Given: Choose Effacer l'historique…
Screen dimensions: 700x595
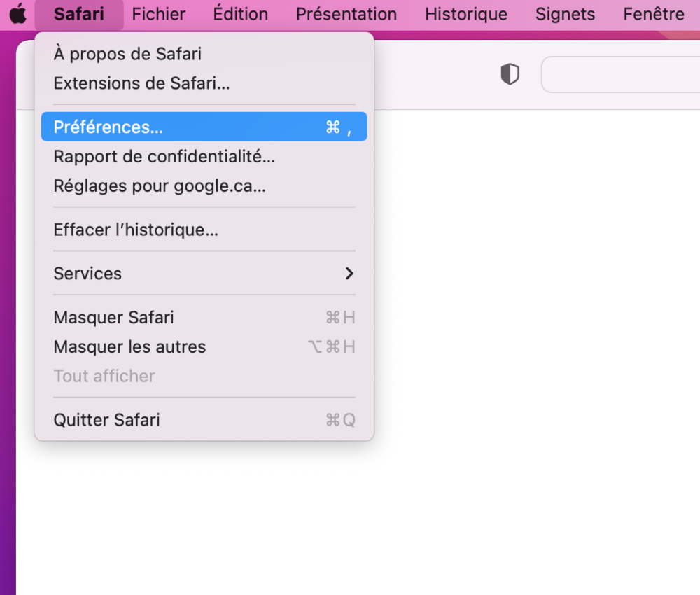Looking at the screenshot, I should click(204, 230).
